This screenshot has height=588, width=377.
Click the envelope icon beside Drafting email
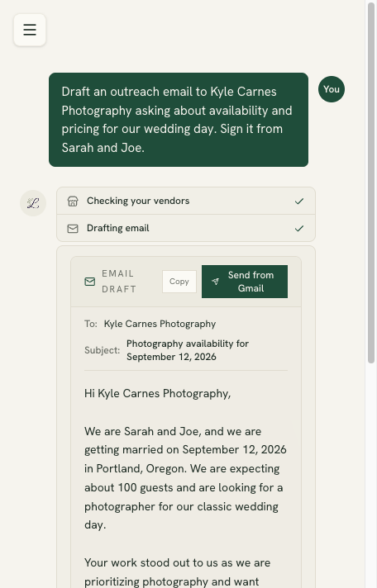tap(73, 229)
